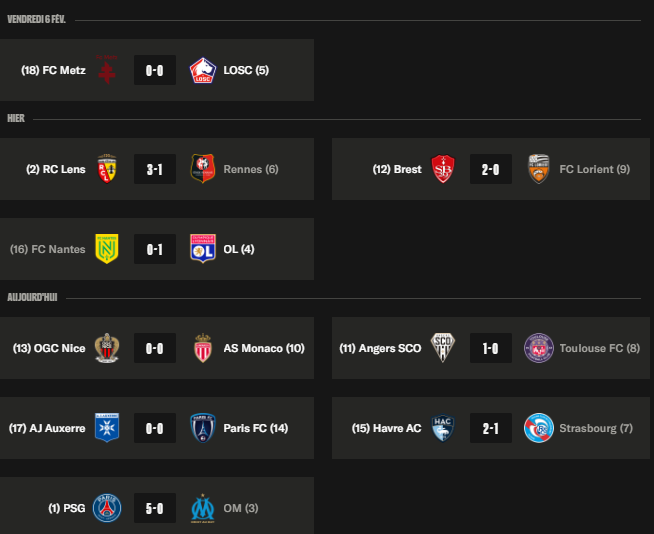
Task: Open the Havre AC 2-1 score
Action: 490,428
